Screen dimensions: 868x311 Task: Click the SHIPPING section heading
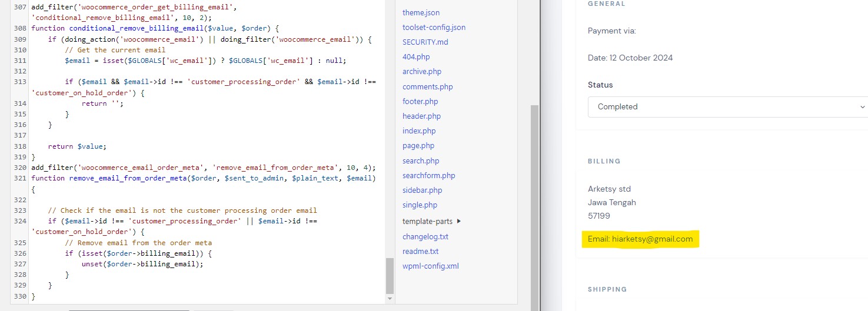[607, 289]
